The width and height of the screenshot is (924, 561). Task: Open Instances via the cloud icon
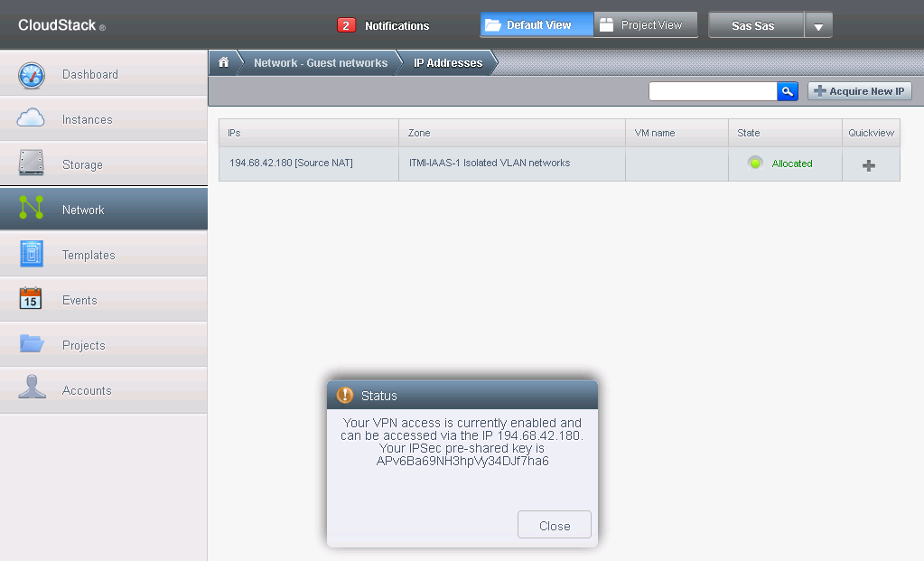coord(32,118)
